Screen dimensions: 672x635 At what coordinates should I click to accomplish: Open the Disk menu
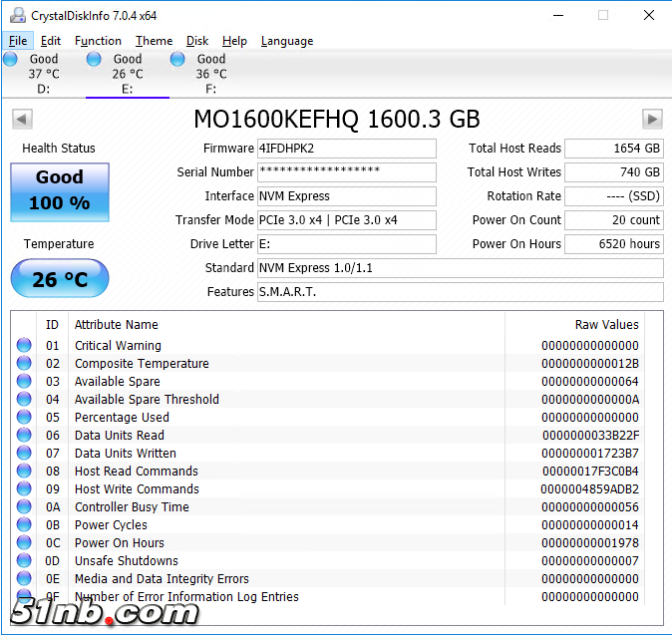coord(197,41)
